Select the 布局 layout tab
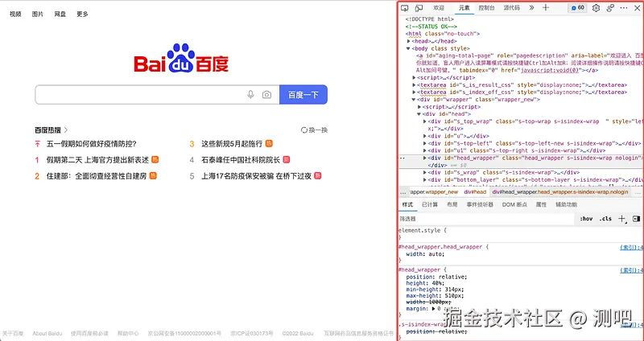The image size is (644, 341). coord(452,205)
